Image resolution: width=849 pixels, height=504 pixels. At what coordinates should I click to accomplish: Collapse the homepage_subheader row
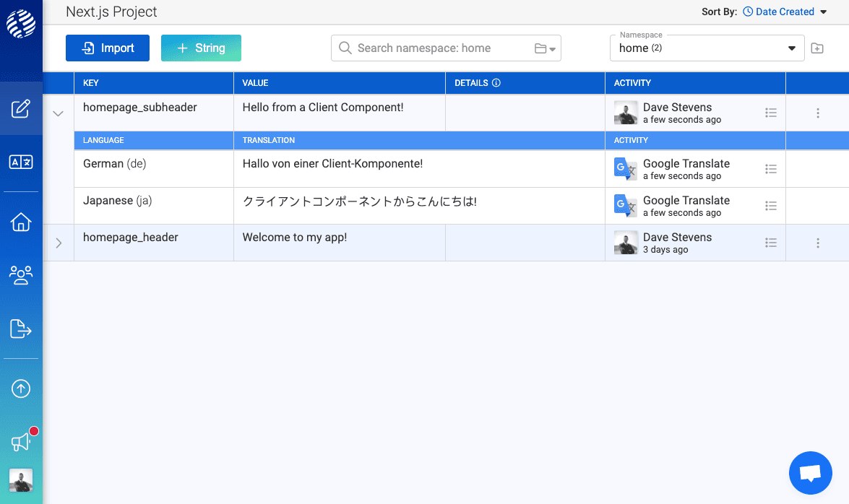(59, 113)
